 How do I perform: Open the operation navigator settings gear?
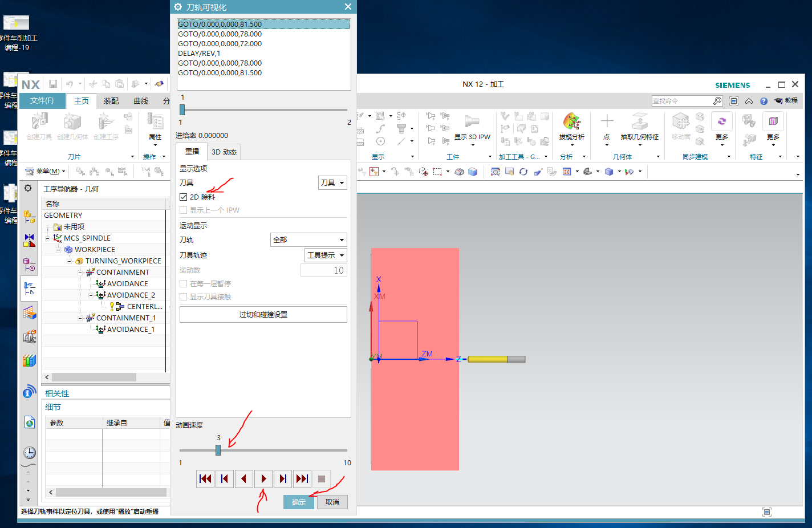(28, 188)
